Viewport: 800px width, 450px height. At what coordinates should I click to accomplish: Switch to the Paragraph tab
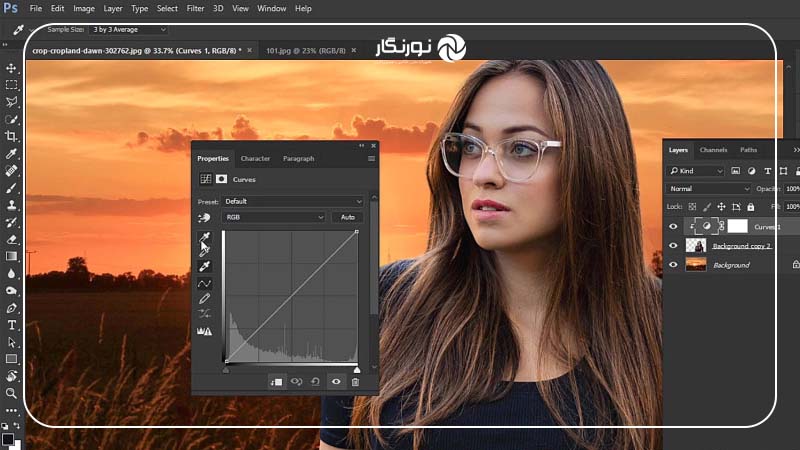(298, 159)
